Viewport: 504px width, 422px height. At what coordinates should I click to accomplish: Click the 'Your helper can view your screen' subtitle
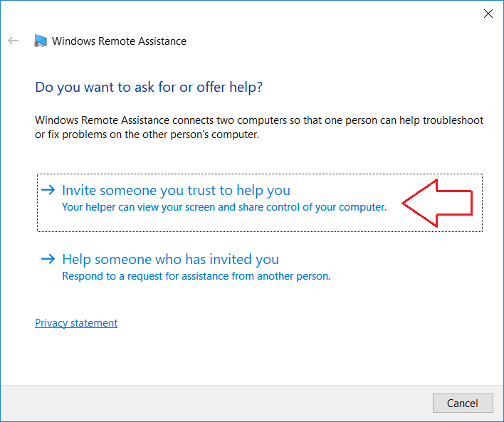pyautogui.click(x=224, y=207)
